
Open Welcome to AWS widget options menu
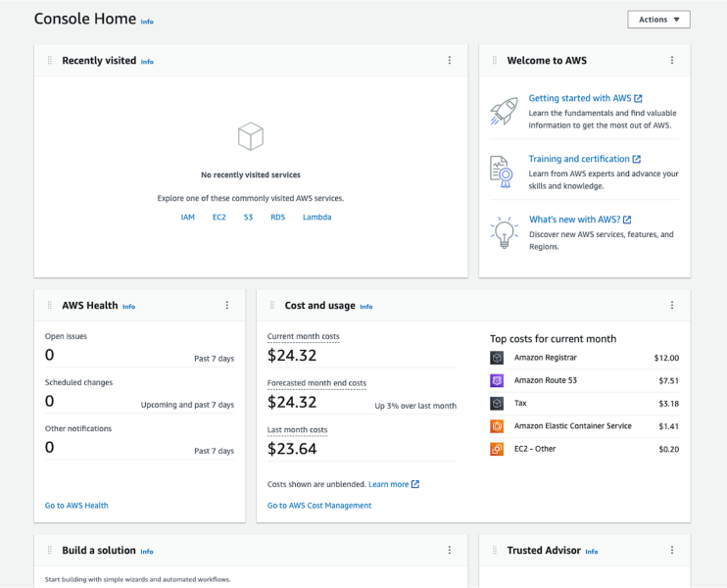pos(672,61)
